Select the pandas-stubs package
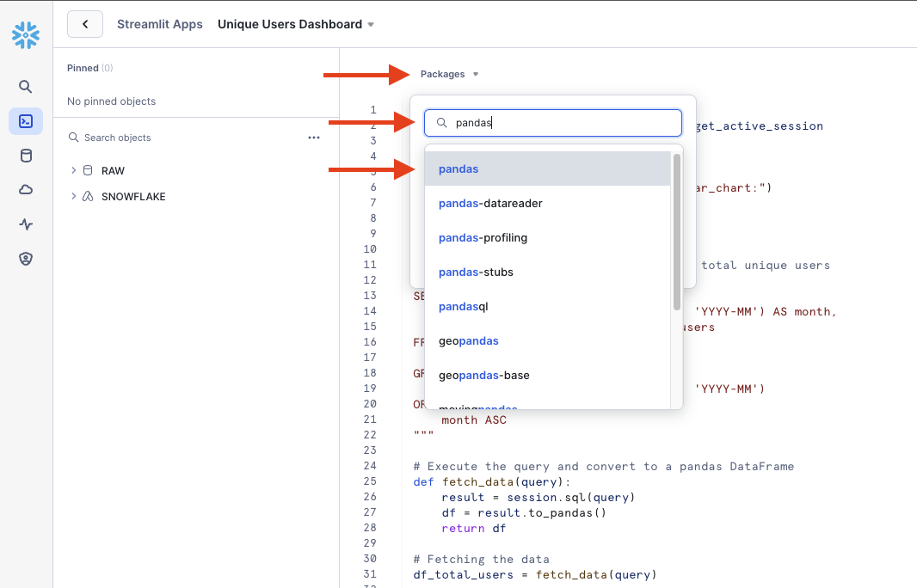The width and height of the screenshot is (917, 588). pos(547,273)
